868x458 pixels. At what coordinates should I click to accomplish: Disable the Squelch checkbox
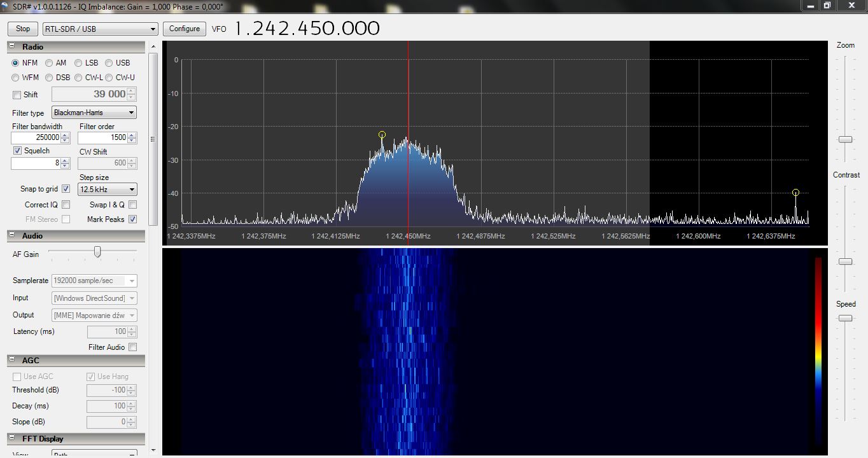(x=18, y=151)
